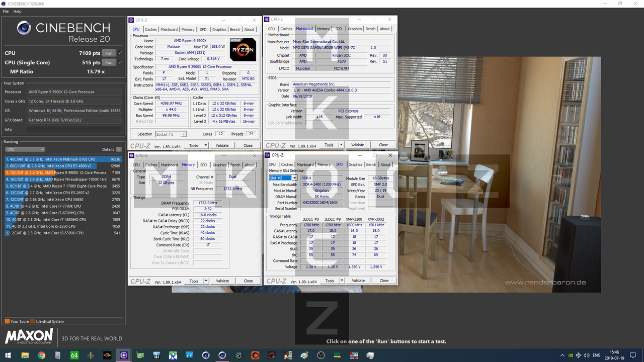Open File Explorer from the taskbar
The image size is (644, 362).
[x=25, y=355]
